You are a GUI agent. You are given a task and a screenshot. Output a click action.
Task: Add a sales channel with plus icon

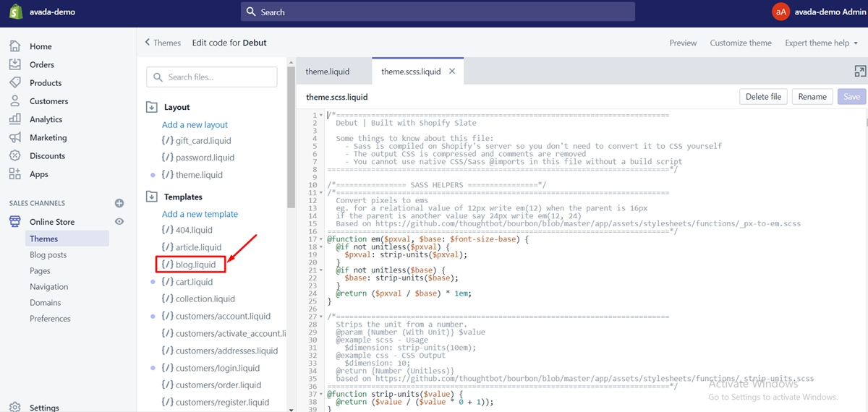tap(119, 204)
